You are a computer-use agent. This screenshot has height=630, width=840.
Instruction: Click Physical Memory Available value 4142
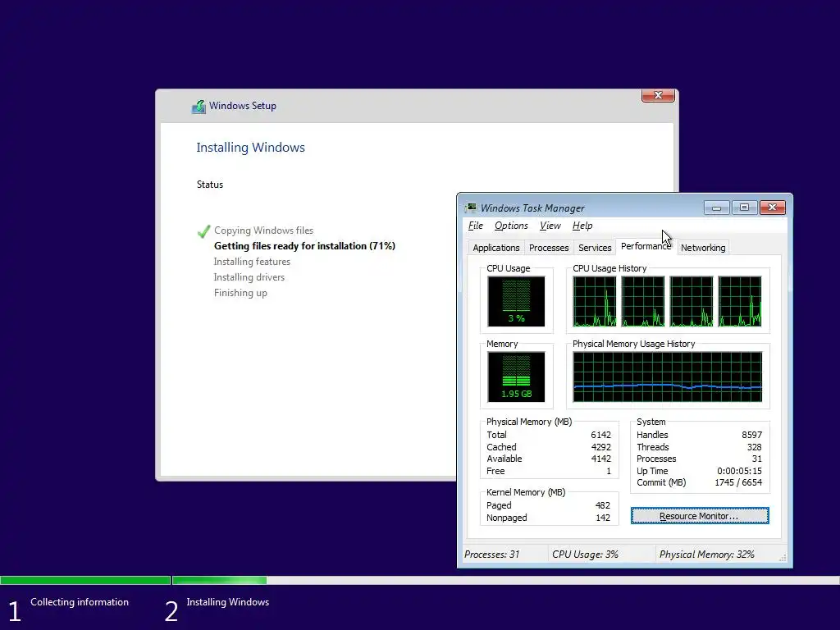tap(600, 459)
